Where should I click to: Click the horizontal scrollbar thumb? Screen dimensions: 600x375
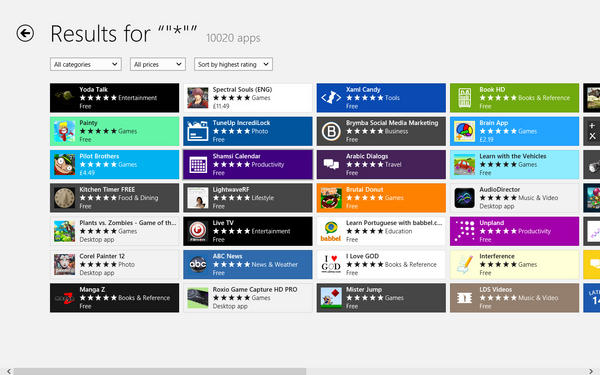[x=160, y=372]
